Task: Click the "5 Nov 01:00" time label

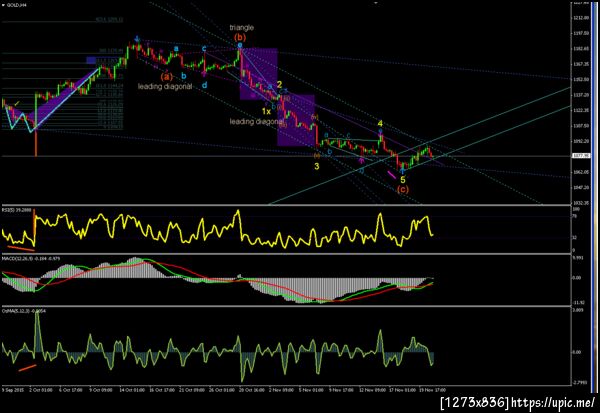Action: [x=311, y=390]
